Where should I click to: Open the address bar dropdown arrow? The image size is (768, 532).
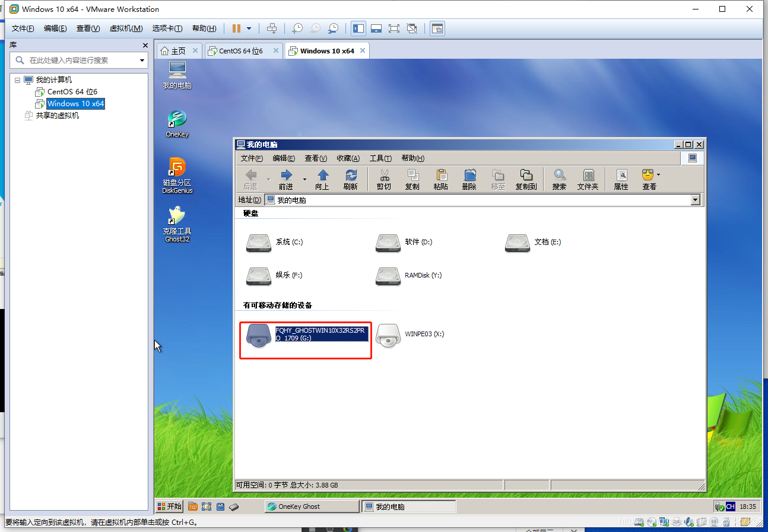click(696, 200)
